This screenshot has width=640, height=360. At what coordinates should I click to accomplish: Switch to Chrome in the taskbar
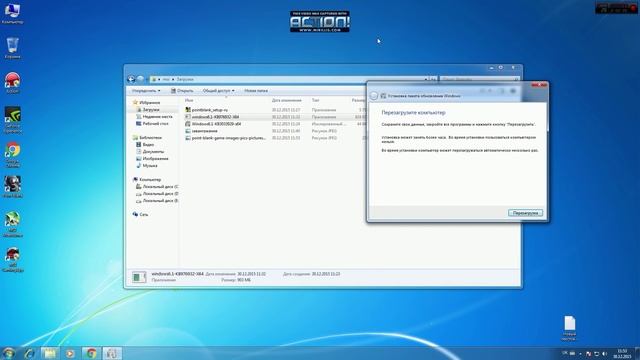(91, 353)
